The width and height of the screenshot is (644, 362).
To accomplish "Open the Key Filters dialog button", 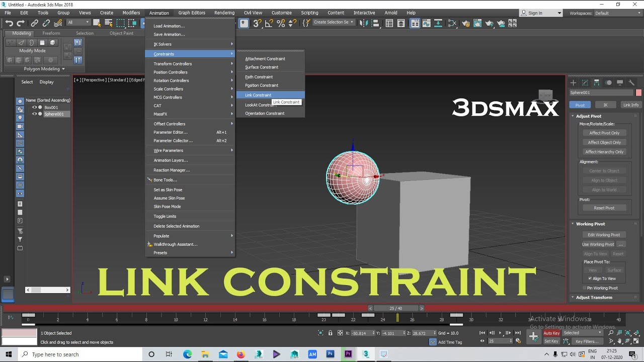I will click(x=587, y=341).
